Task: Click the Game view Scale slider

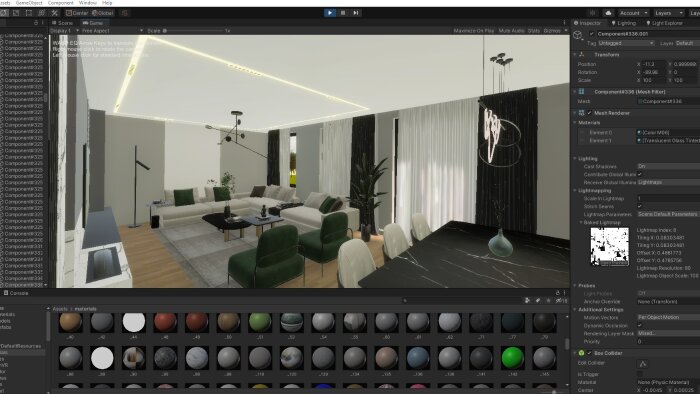Action: (x=193, y=31)
